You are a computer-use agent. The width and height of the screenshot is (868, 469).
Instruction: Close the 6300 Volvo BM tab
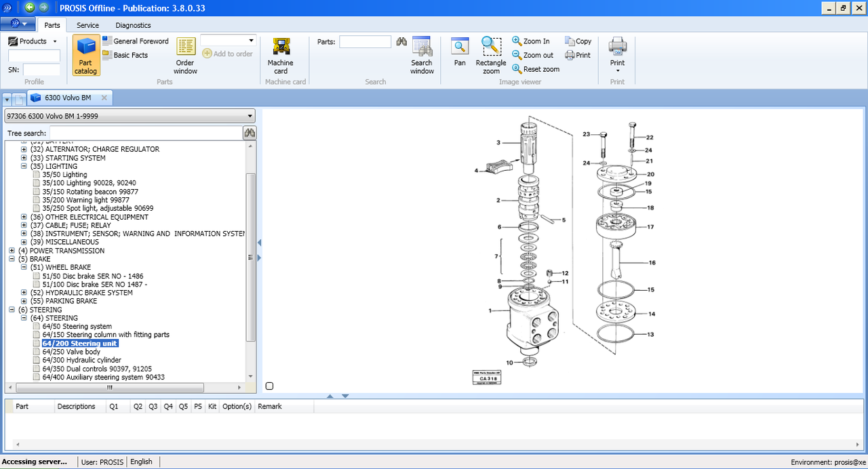pyautogui.click(x=104, y=98)
